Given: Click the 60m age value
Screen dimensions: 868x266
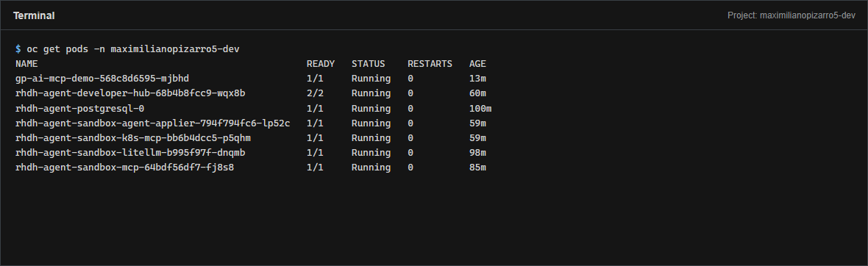Looking at the screenshot, I should [x=477, y=93].
